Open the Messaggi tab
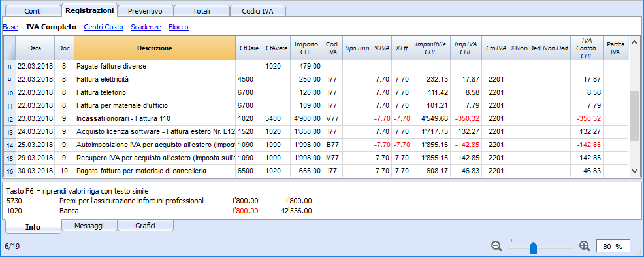644x257 pixels. click(89, 226)
